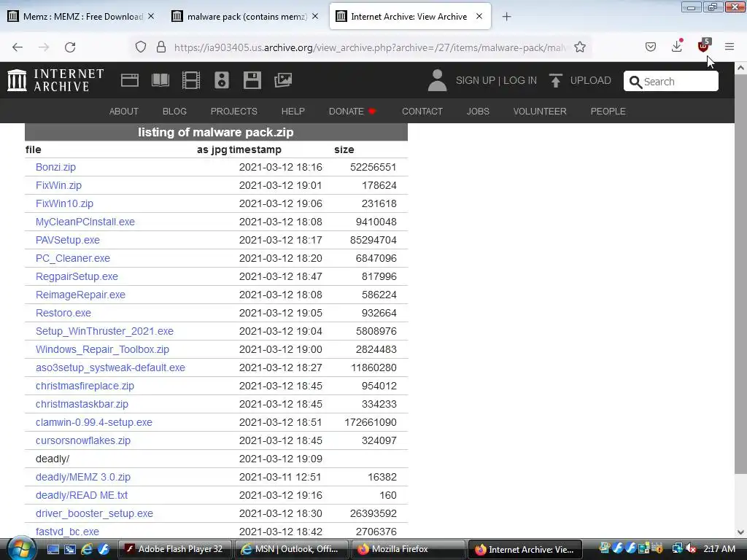Open deadly/READ ME.txt file link
This screenshot has width=747, height=560.
tap(82, 495)
